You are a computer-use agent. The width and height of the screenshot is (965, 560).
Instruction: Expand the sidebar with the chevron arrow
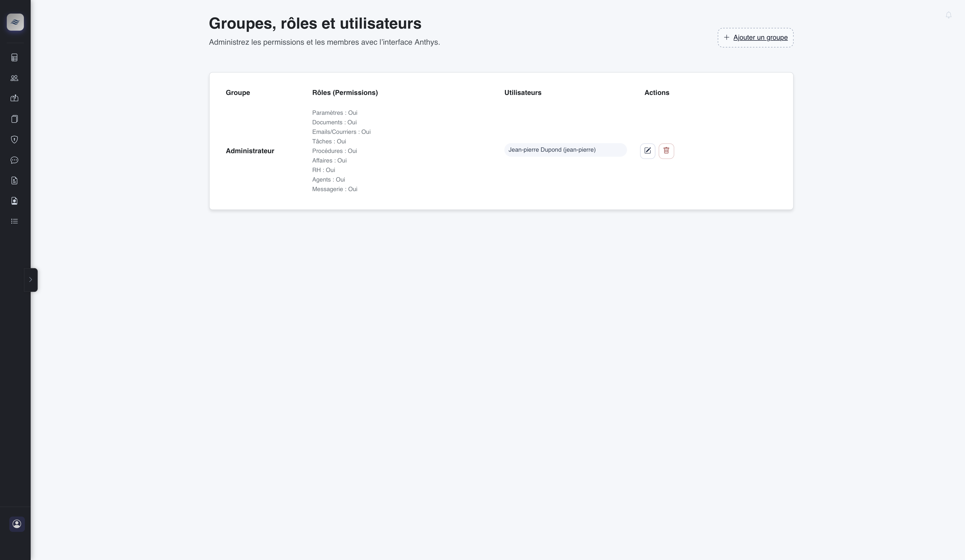[31, 280]
